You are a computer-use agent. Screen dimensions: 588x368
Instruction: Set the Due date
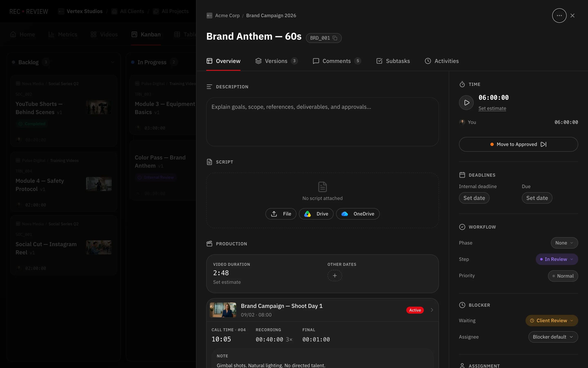[537, 198]
